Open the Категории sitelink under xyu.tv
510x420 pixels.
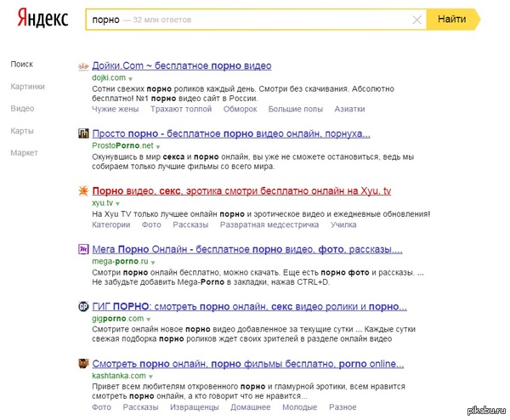[110, 224]
